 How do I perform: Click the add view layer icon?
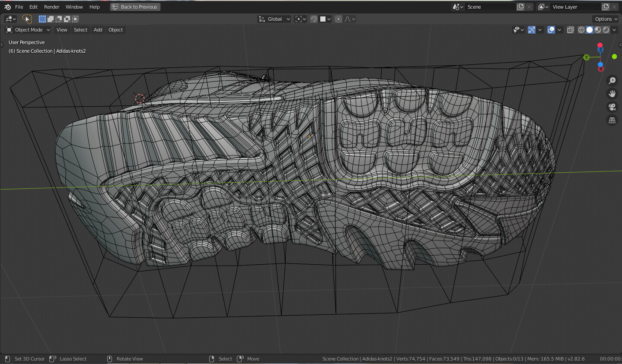606,7
